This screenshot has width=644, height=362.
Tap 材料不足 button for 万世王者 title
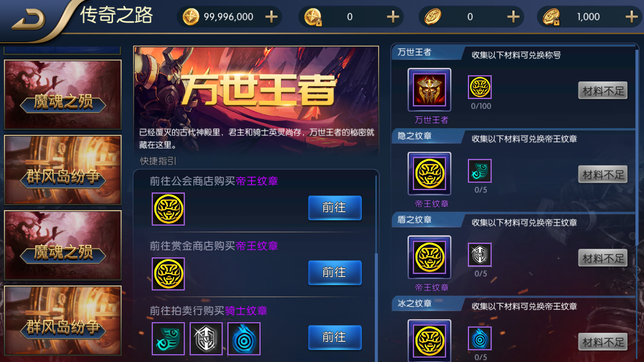[603, 90]
